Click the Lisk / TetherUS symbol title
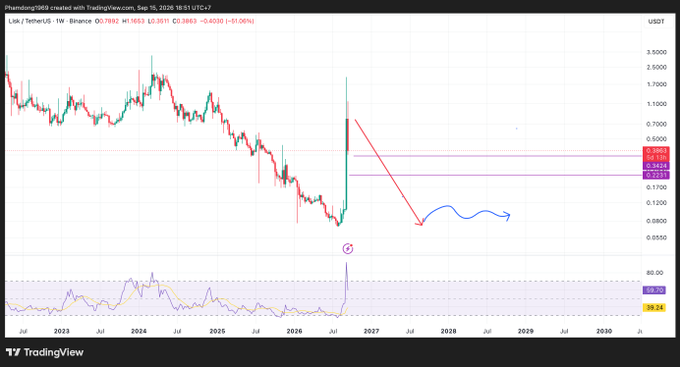The height and width of the screenshot is (367, 680). click(x=29, y=21)
